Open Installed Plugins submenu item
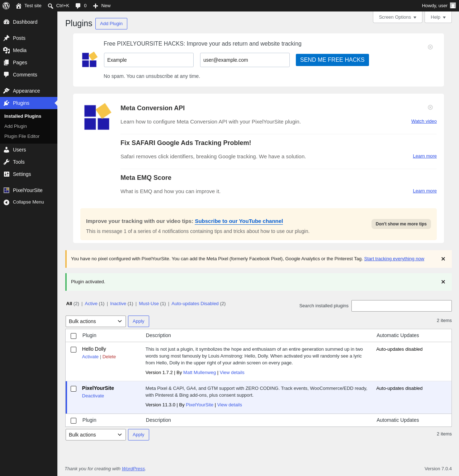The image size is (459, 476). click(x=23, y=116)
